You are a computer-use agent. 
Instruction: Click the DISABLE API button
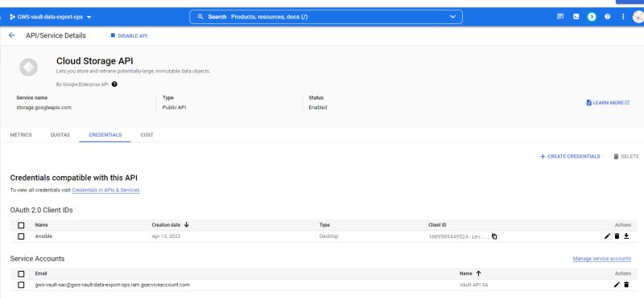pos(129,35)
